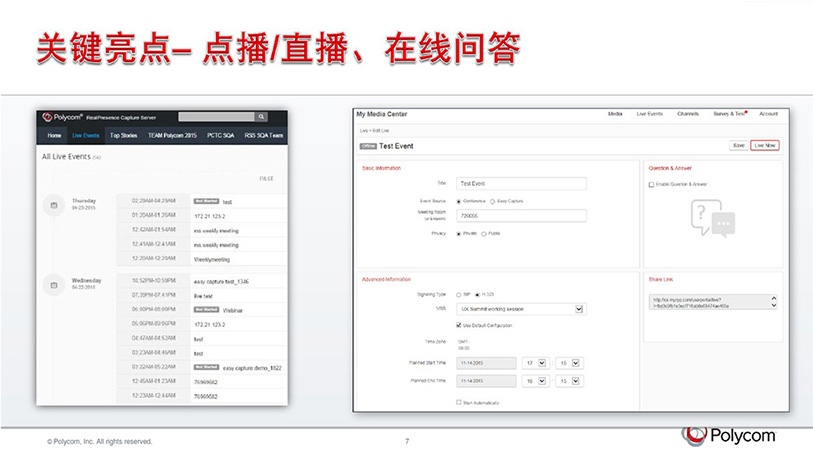The width and height of the screenshot is (813, 457).
Task: Click the Share Link scrollbar arrows
Action: (x=773, y=301)
